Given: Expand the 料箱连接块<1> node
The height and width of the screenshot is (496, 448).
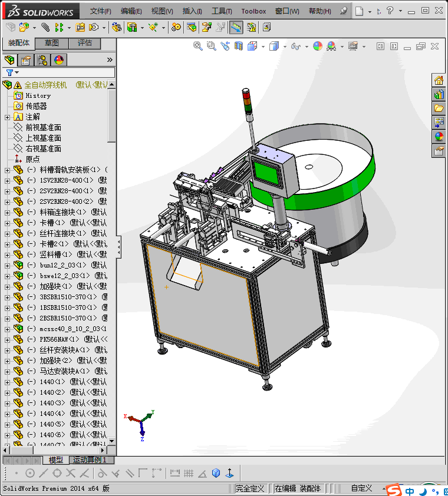Looking at the screenshot, I should (7, 213).
